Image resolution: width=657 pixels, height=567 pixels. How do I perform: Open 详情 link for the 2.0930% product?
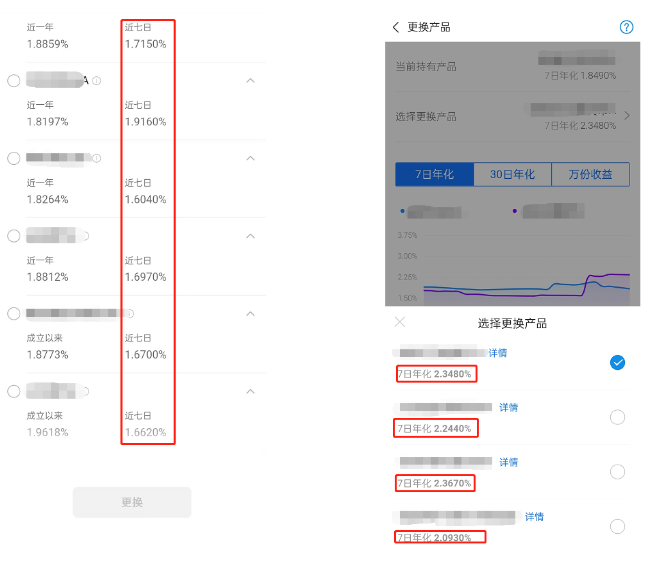point(534,517)
